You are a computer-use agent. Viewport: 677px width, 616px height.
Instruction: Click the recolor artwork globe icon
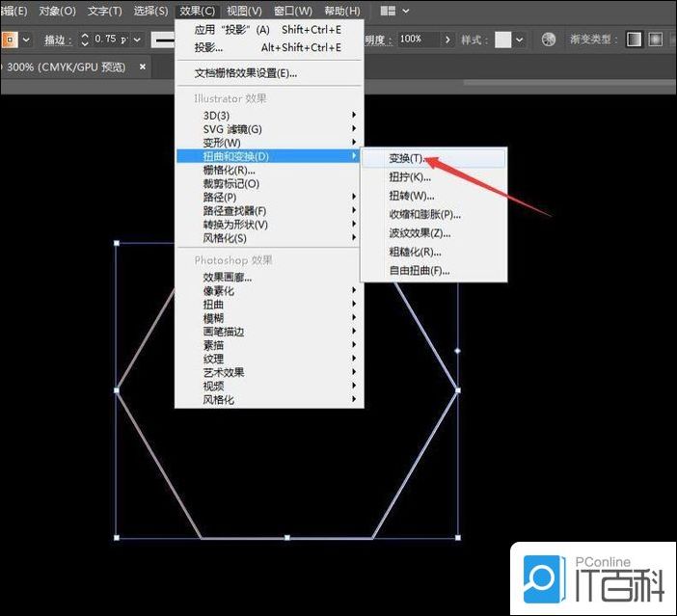(549, 40)
